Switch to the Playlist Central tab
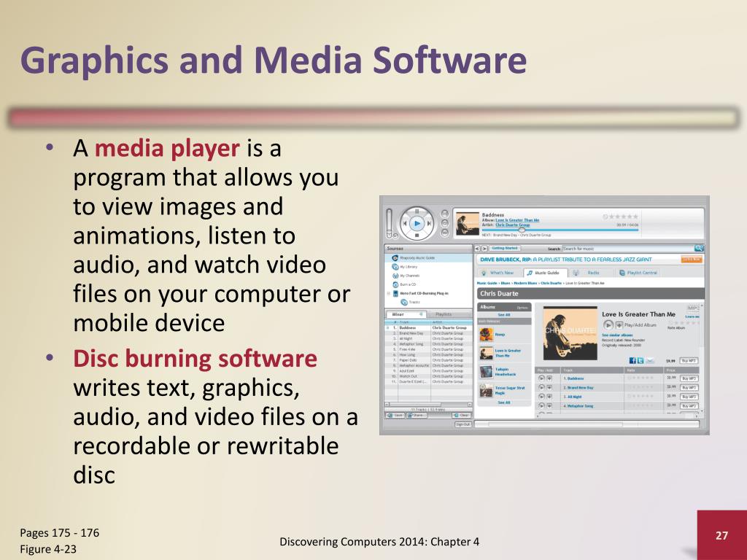 point(638,273)
